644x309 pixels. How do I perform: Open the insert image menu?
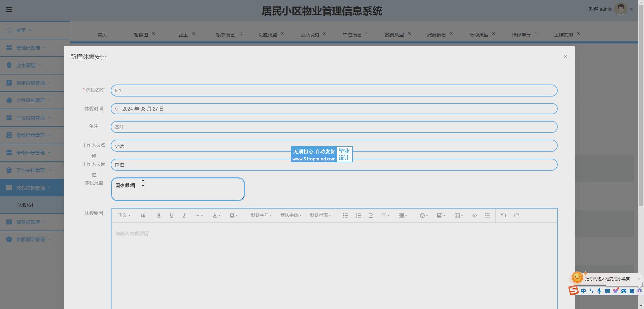(x=441, y=216)
